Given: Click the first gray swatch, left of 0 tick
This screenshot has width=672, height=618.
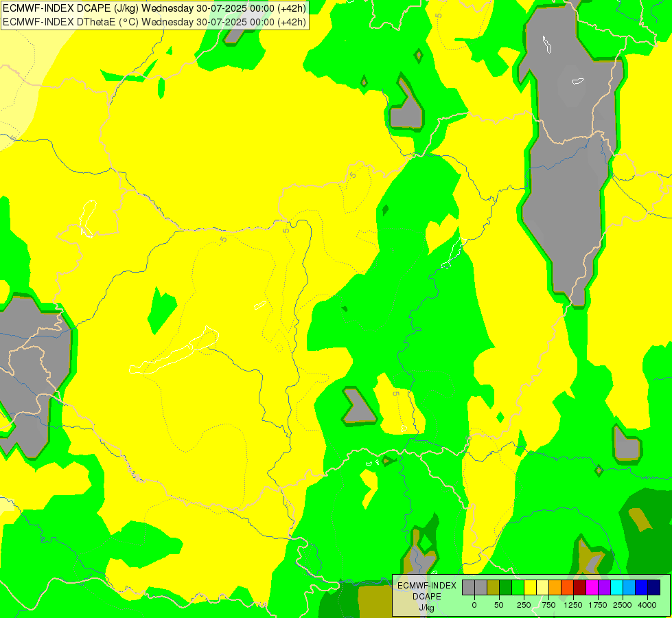Looking at the screenshot, I should (x=468, y=588).
